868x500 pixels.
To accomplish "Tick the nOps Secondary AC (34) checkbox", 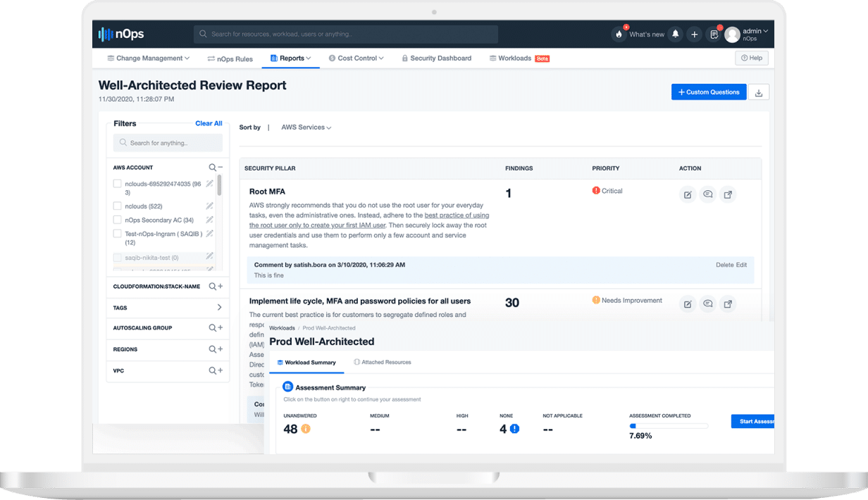I will tap(118, 220).
